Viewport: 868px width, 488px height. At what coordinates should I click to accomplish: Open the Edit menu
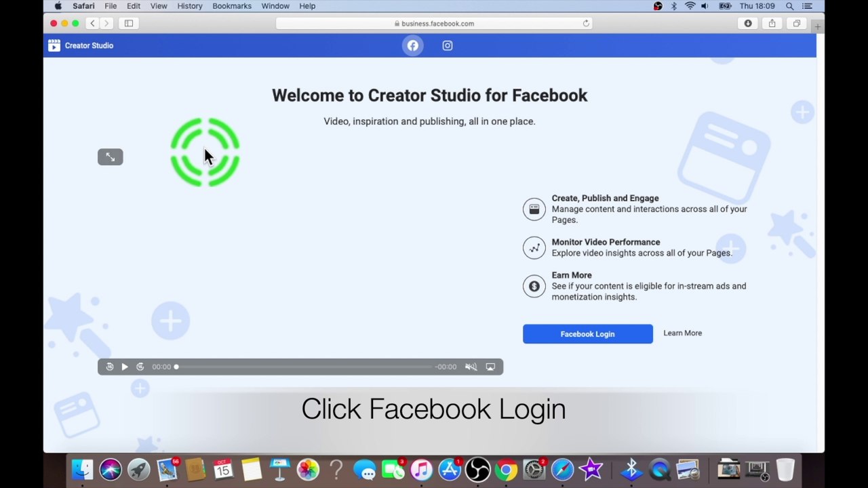pos(134,6)
